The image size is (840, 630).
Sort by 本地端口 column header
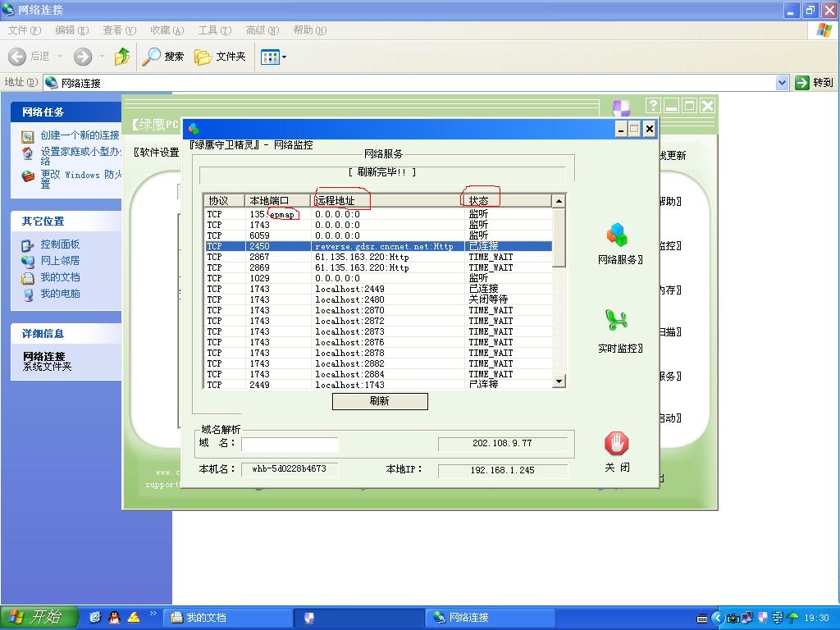[x=279, y=201]
